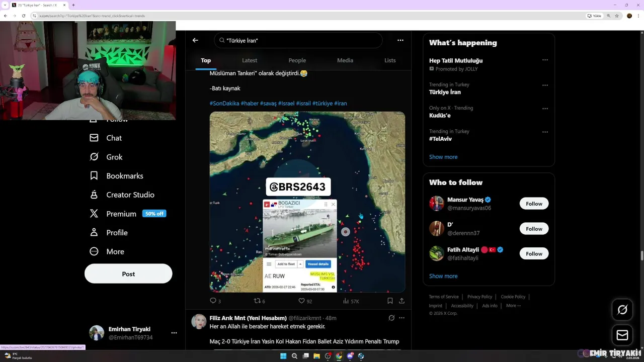Open Grok explain on Filiz Arık tweet
The height and width of the screenshot is (362, 644).
[391, 318]
